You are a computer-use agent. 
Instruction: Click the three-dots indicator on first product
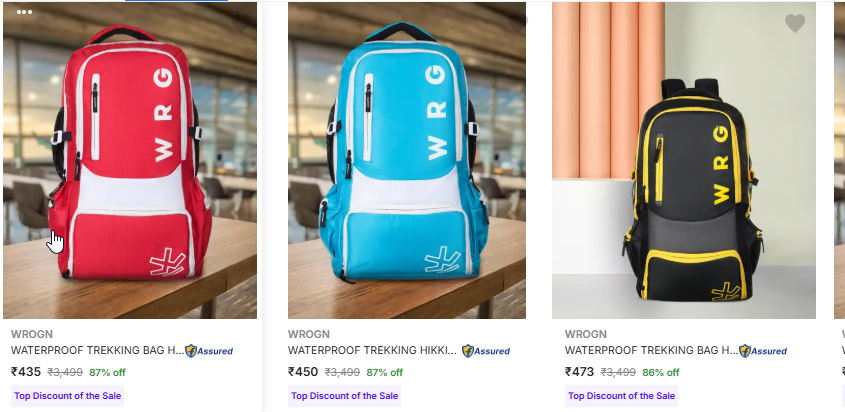point(24,12)
